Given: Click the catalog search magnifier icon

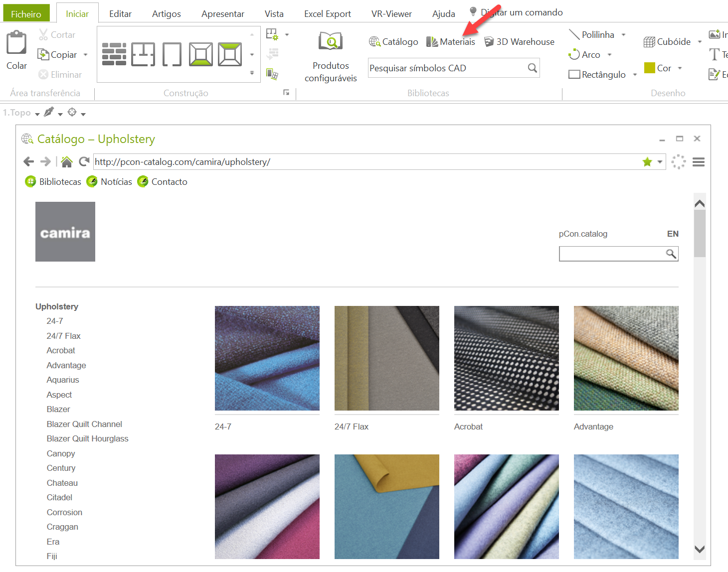Looking at the screenshot, I should [x=671, y=254].
